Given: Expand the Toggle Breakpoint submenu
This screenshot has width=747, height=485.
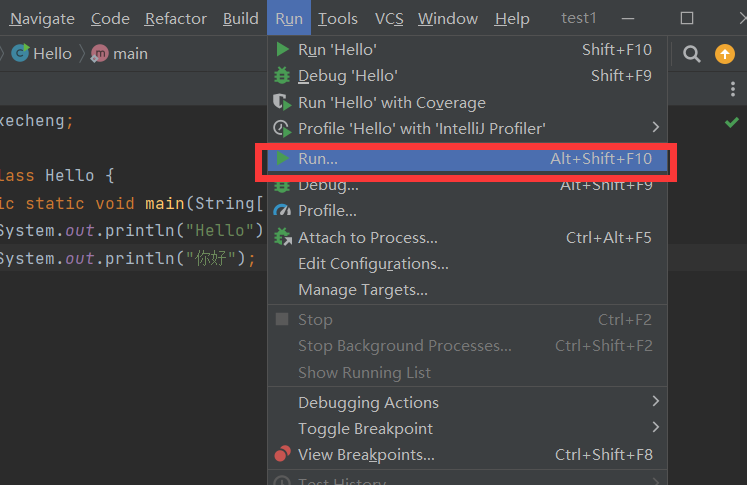Looking at the screenshot, I should click(655, 428).
